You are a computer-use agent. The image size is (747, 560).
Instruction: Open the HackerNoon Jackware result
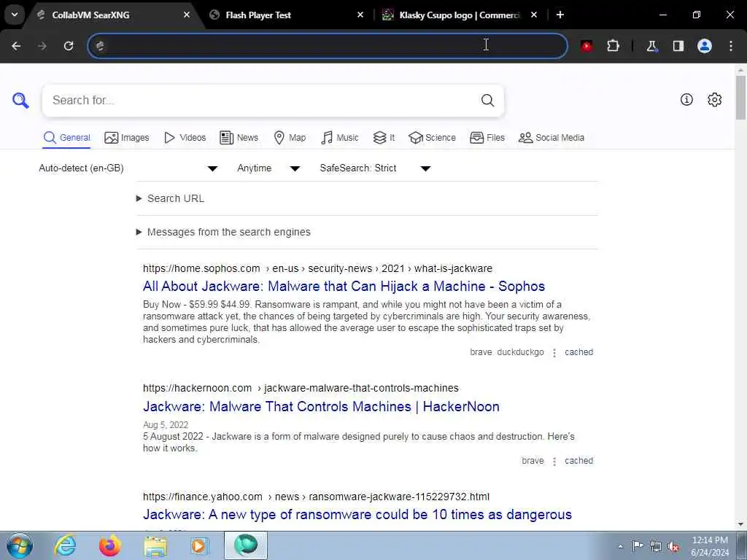click(x=321, y=407)
